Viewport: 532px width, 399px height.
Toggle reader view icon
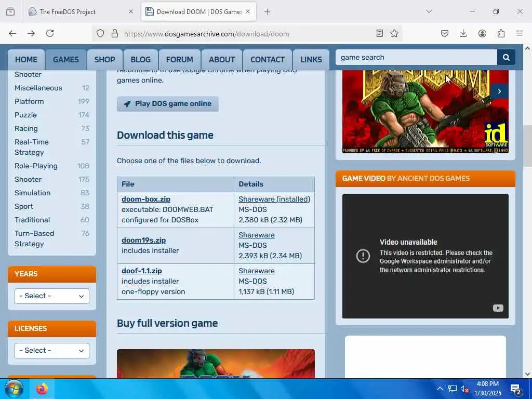[380, 33]
